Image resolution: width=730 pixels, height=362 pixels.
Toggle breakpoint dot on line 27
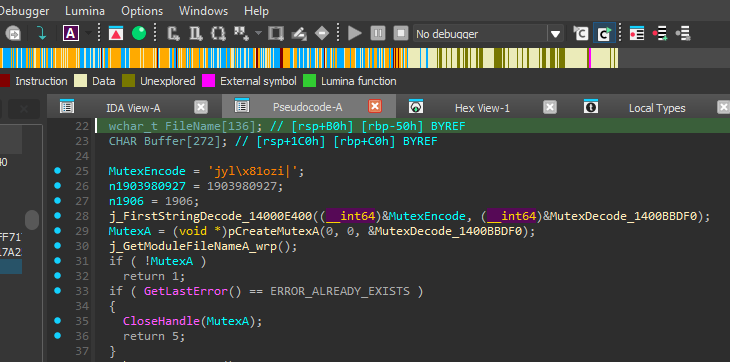point(57,201)
